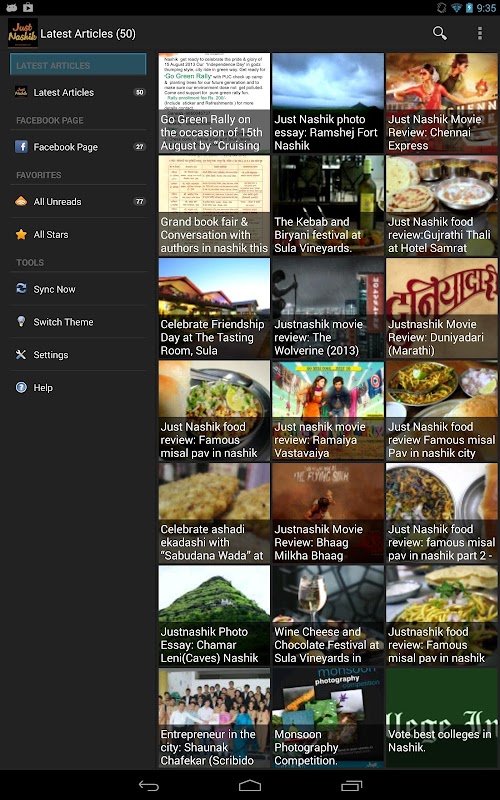Open Monsoon Photography Competition article

328,718
